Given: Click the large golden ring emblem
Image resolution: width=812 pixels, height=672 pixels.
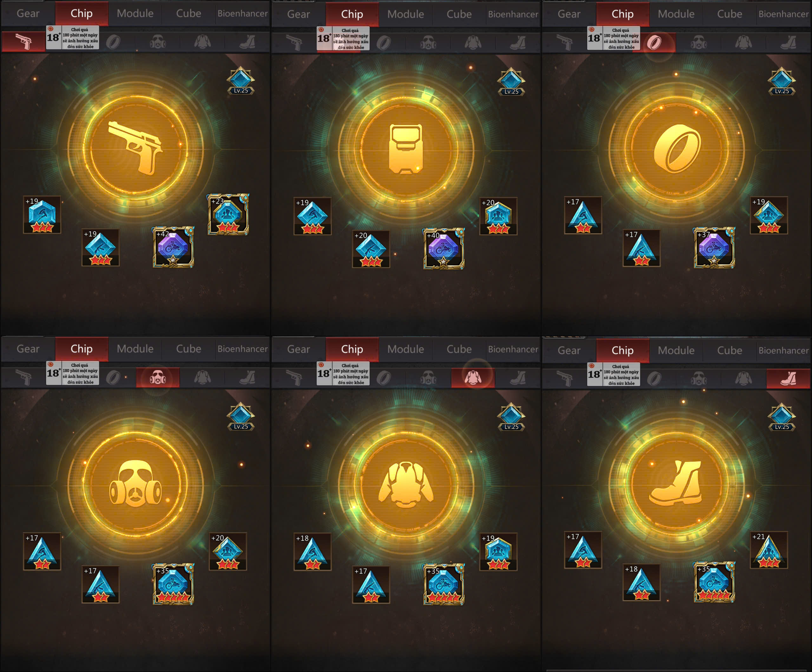Looking at the screenshot, I should [677, 148].
